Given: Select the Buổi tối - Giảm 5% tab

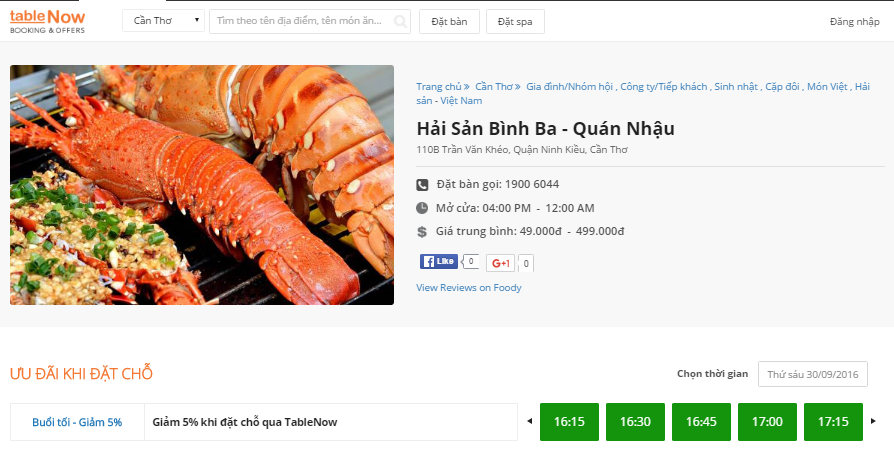Looking at the screenshot, I should pyautogui.click(x=77, y=422).
